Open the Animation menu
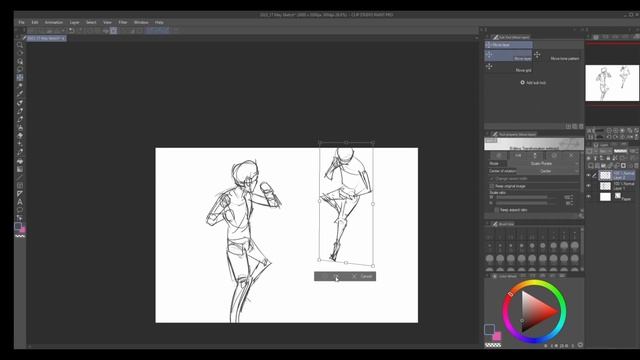Viewport: 640px width, 360px height. (x=54, y=22)
